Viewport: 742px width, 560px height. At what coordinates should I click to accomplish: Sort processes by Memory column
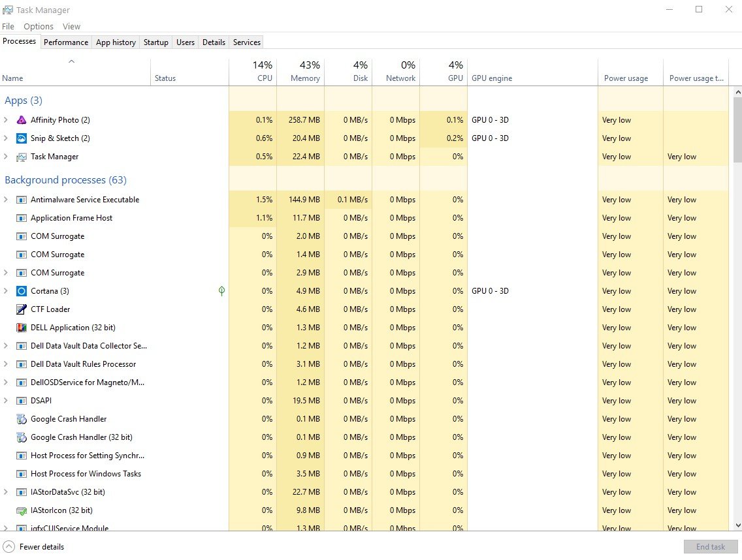coord(301,72)
